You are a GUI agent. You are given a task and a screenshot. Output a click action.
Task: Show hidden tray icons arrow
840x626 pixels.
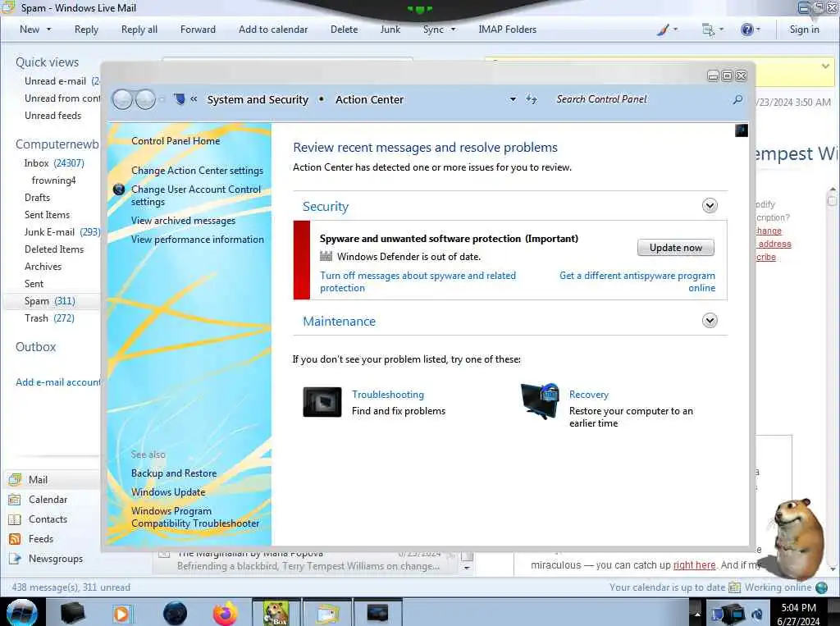point(697,614)
